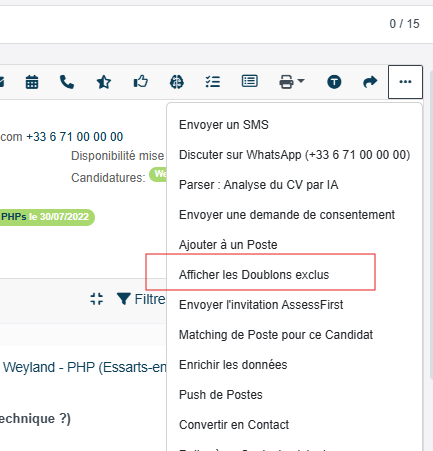
Task: Choose Afficher les Doublons exclus
Action: click(x=254, y=275)
